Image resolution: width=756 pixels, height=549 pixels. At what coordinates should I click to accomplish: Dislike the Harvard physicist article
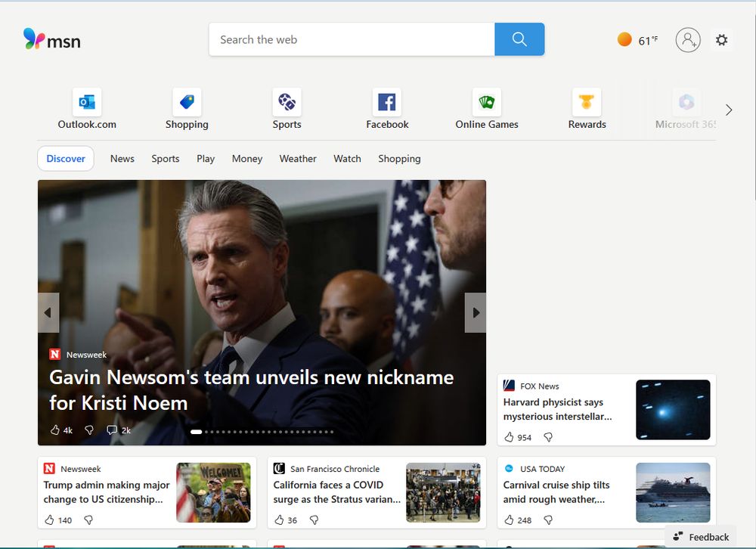click(x=548, y=437)
